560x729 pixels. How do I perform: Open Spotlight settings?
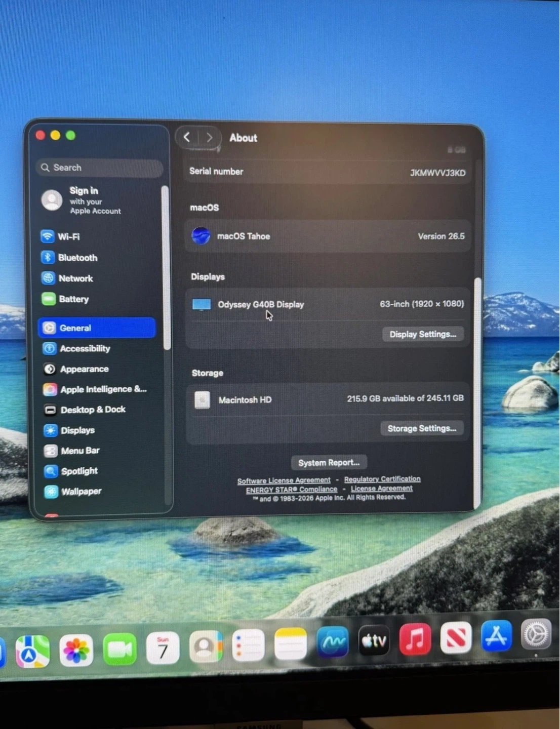pos(71,471)
